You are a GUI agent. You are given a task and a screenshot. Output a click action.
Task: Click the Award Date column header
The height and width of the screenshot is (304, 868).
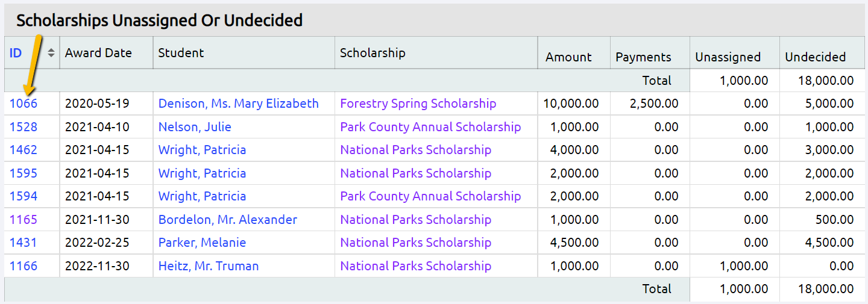98,53
